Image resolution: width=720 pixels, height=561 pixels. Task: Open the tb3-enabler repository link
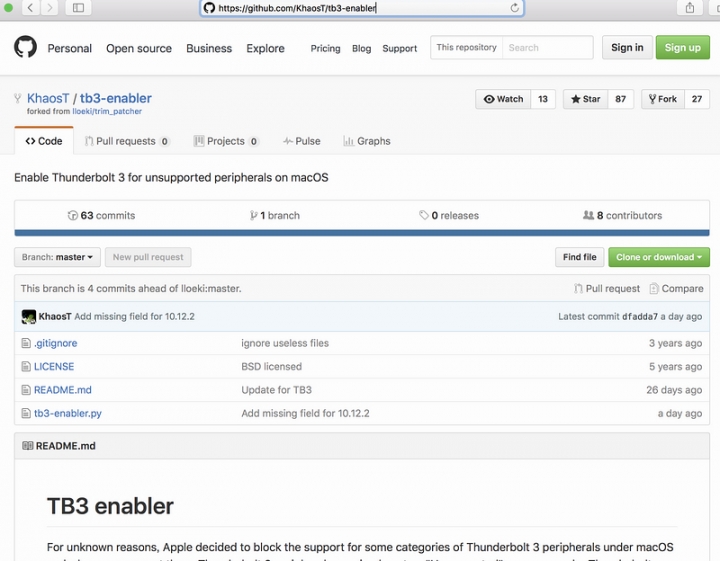click(116, 98)
